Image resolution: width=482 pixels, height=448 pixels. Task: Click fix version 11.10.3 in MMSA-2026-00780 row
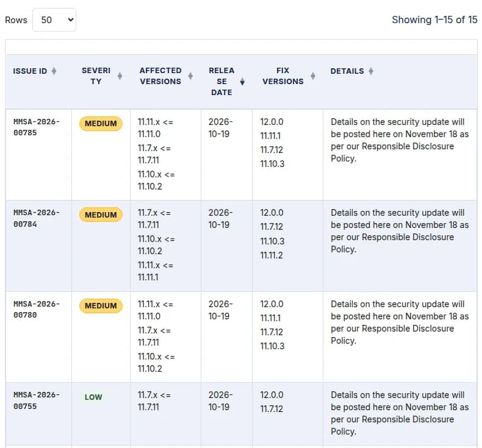[272, 346]
